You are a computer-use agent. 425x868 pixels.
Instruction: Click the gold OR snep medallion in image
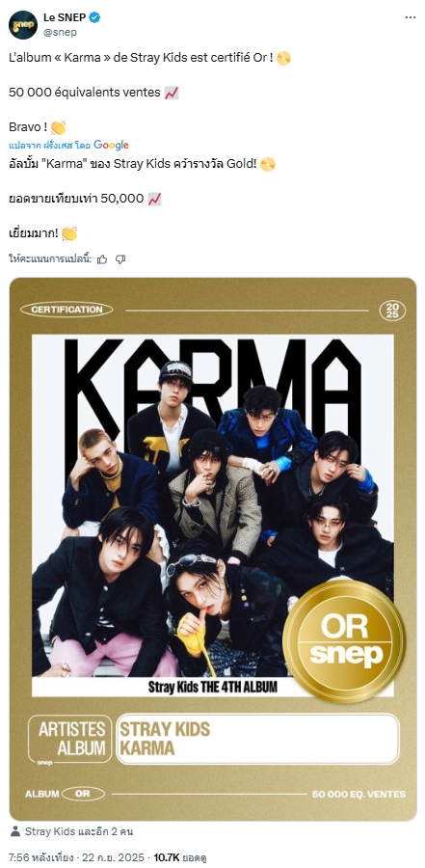344,640
